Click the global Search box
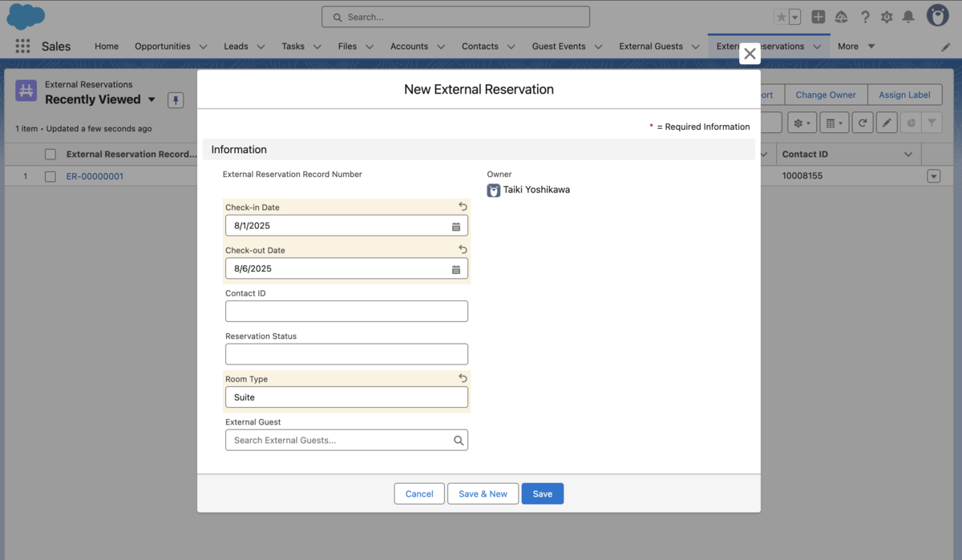The height and width of the screenshot is (560, 962). 455,17
